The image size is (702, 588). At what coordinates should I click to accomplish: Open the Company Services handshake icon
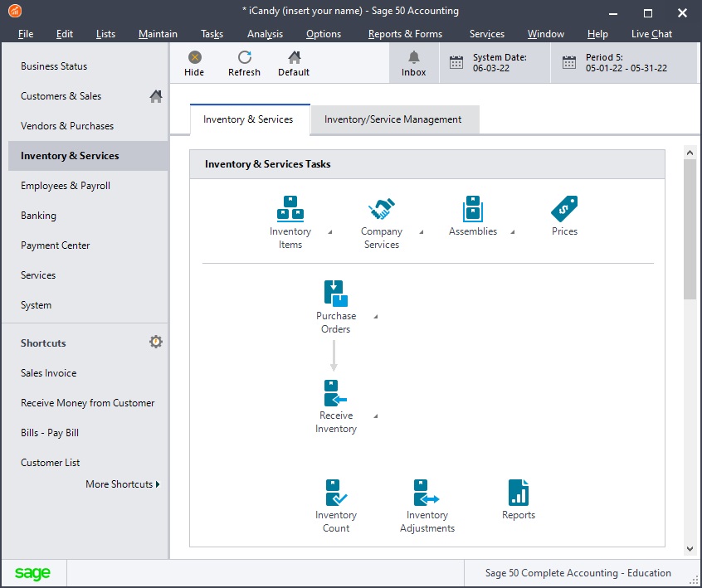(x=382, y=208)
